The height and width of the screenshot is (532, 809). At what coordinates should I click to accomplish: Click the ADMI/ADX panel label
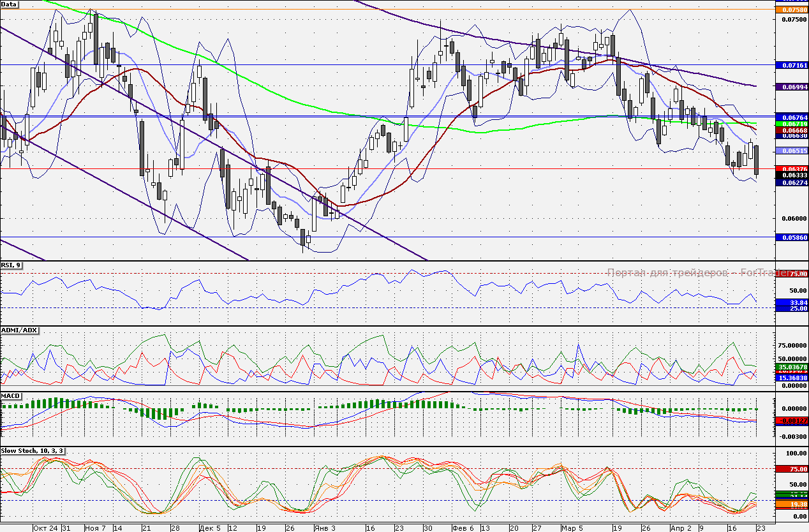[x=20, y=330]
